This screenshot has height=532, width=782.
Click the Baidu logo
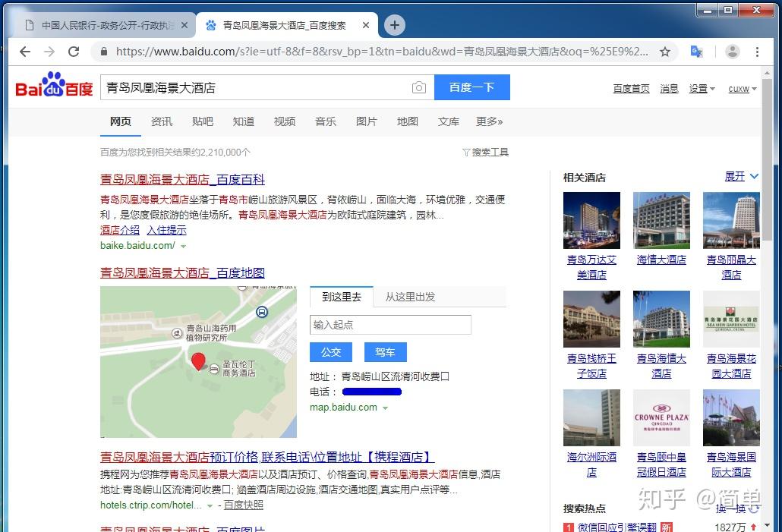[54, 85]
